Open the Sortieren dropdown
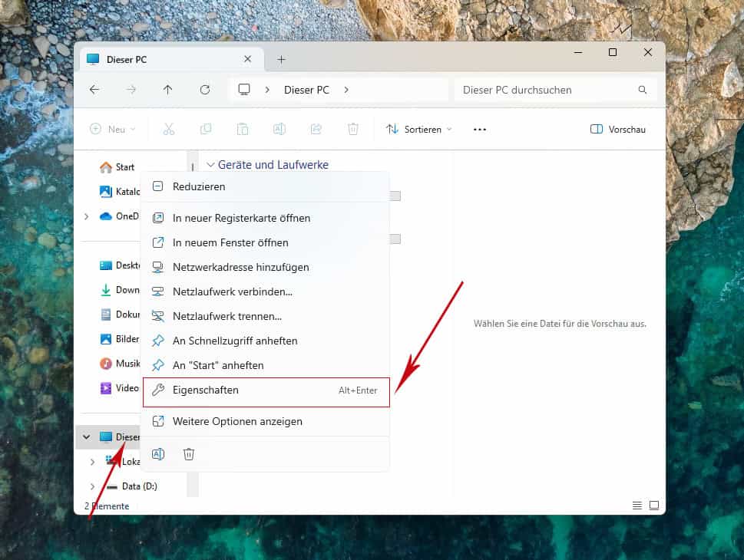Viewport: 744px width, 560px height. coord(419,130)
